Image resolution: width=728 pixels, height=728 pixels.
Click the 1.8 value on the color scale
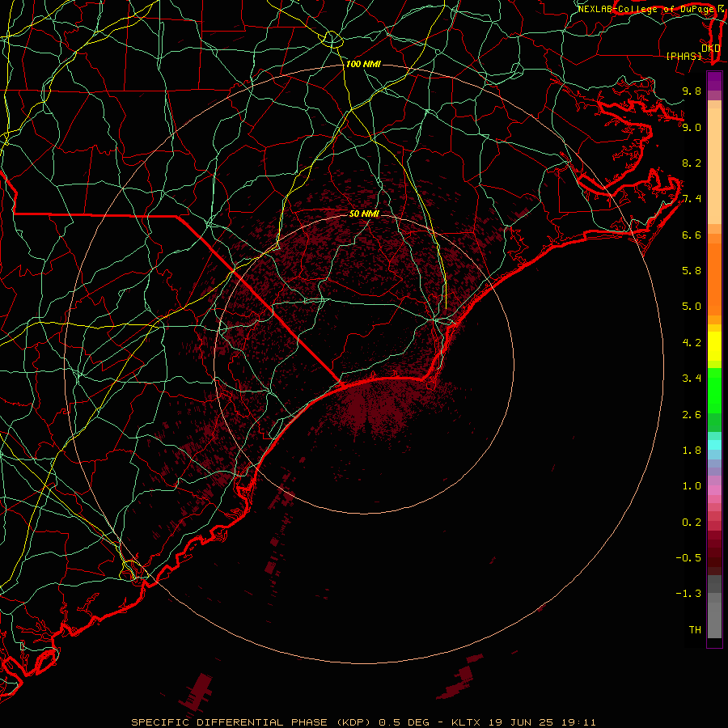tap(692, 451)
